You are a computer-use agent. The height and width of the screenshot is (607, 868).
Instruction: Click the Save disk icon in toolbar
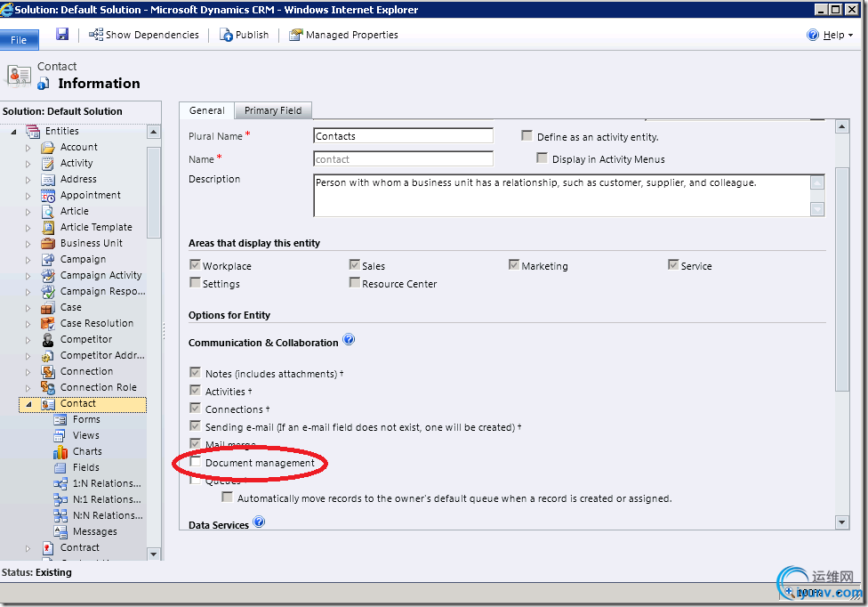[x=62, y=35]
